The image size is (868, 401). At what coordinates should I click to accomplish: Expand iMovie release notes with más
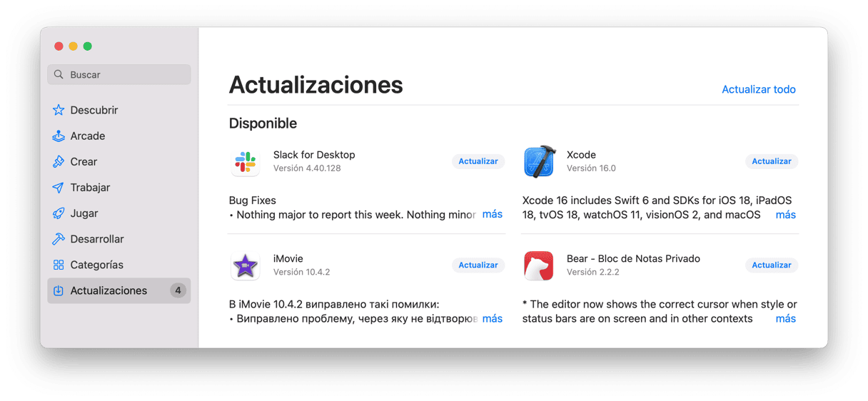(493, 318)
